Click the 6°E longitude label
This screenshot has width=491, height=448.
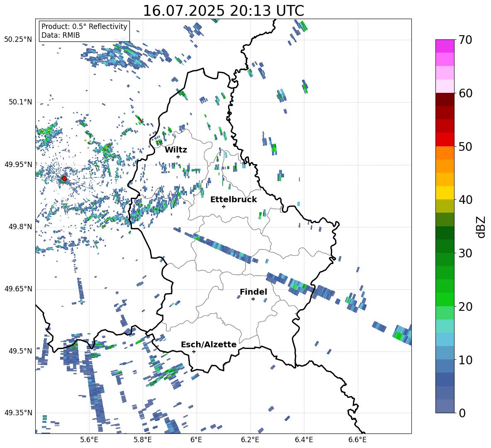point(196,440)
